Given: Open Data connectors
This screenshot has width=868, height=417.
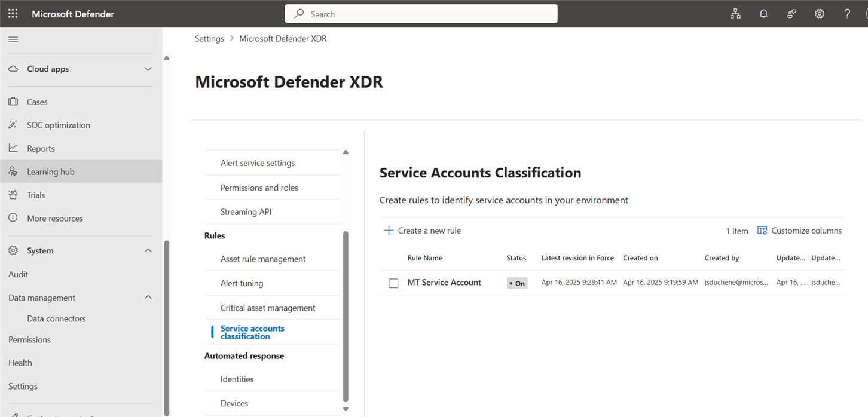Looking at the screenshot, I should pos(57,318).
